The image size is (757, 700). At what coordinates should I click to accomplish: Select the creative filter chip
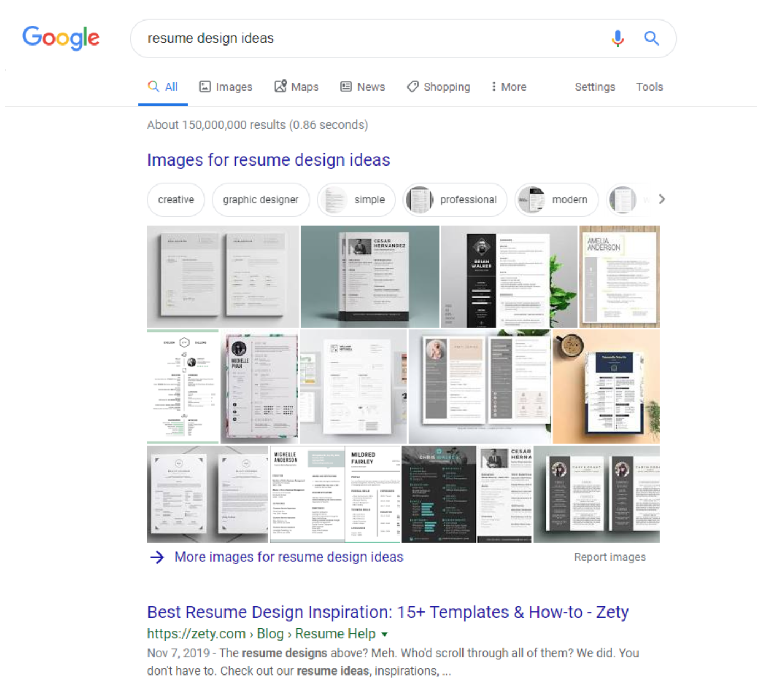pyautogui.click(x=176, y=199)
